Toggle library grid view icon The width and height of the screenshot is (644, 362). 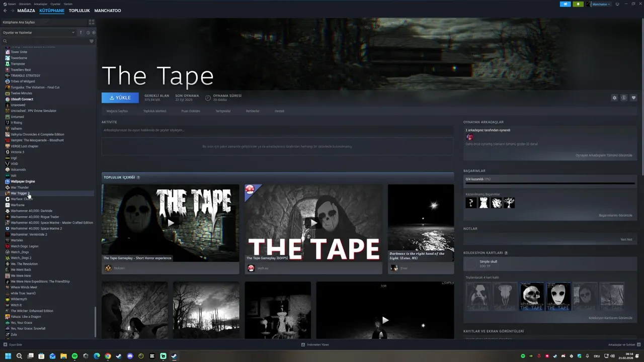point(92,22)
